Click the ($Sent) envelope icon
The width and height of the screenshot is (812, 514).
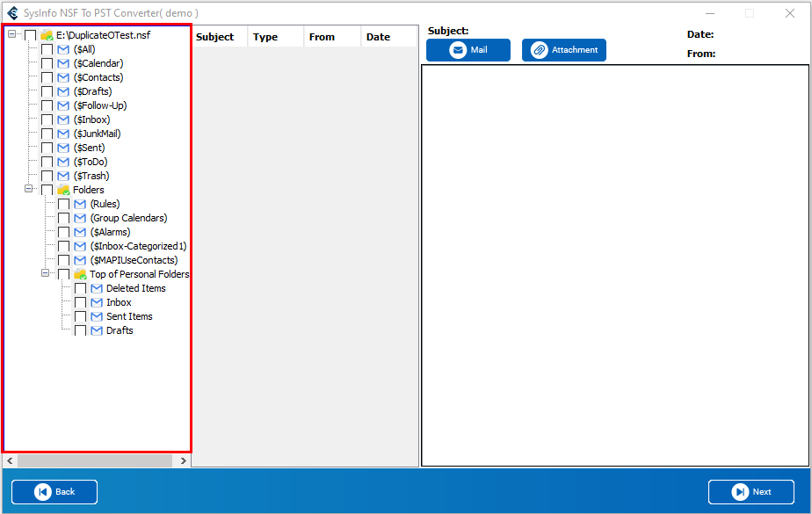[63, 148]
